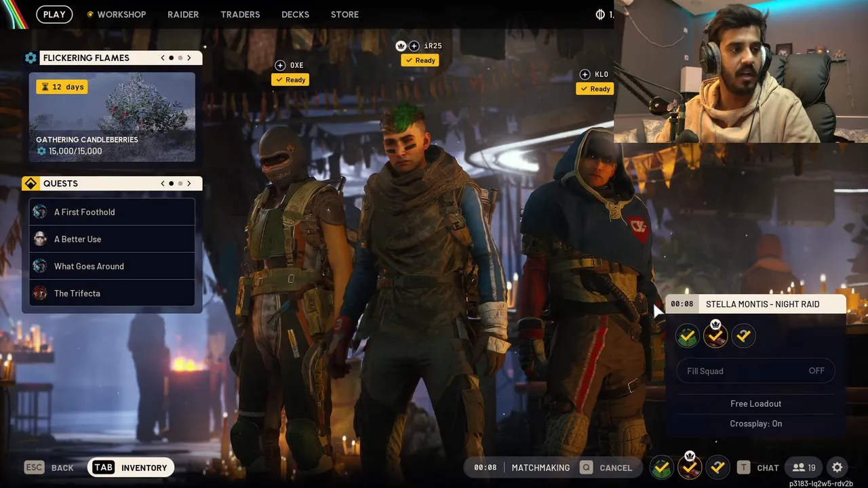Go to next Quests page arrow
The width and height of the screenshot is (868, 488).
pyautogui.click(x=189, y=184)
